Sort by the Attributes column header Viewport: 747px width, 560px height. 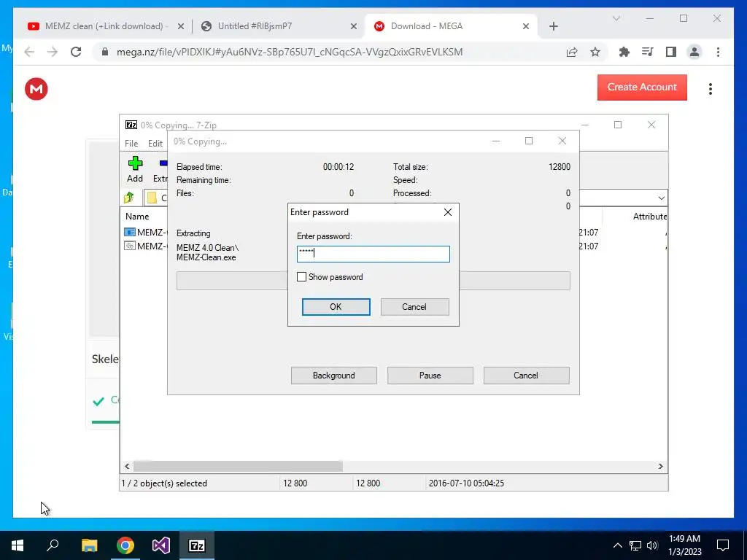[649, 216]
